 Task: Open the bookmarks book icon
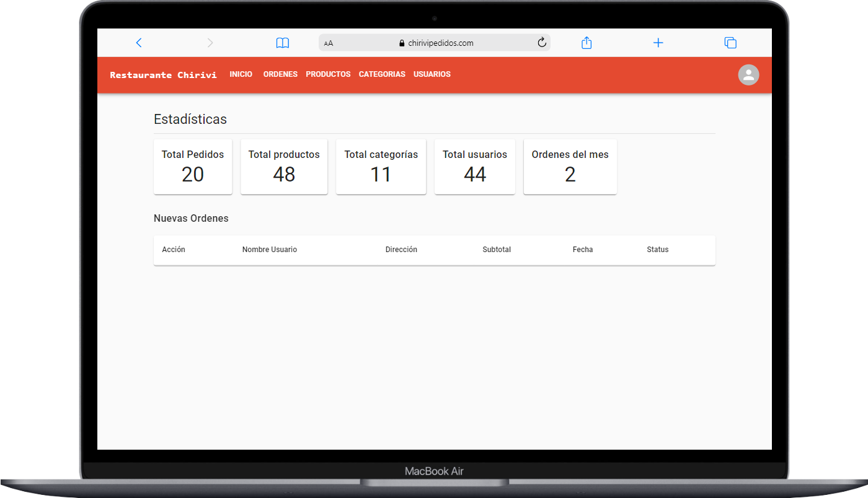tap(283, 43)
